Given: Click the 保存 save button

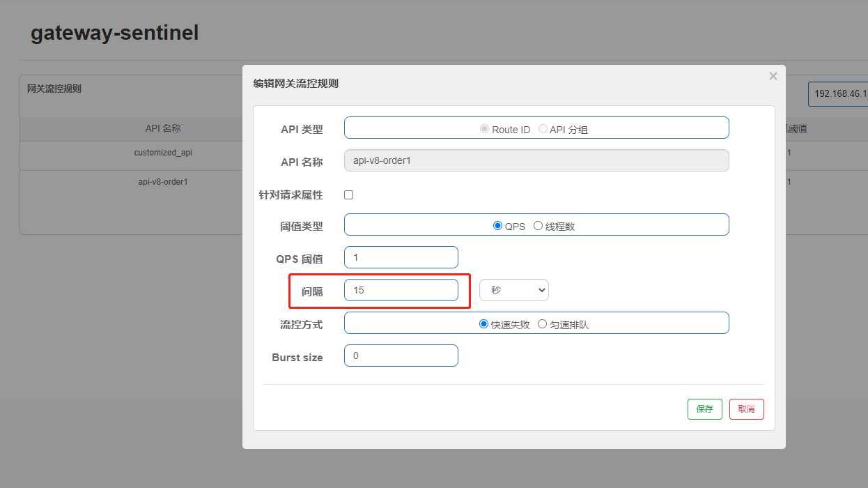Looking at the screenshot, I should coord(704,409).
